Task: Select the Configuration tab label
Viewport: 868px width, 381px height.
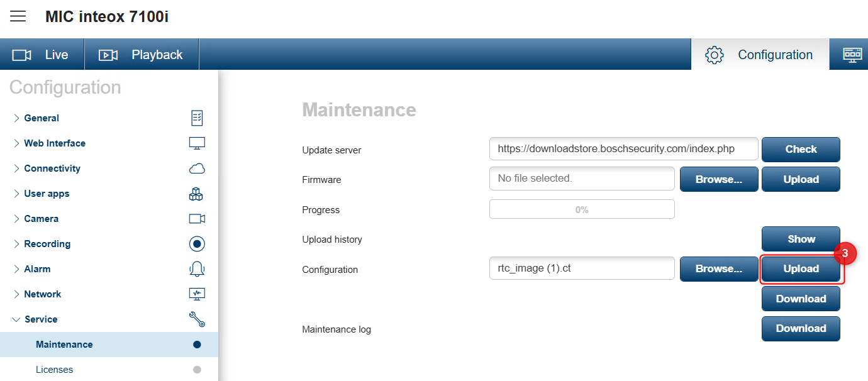Action: [775, 55]
